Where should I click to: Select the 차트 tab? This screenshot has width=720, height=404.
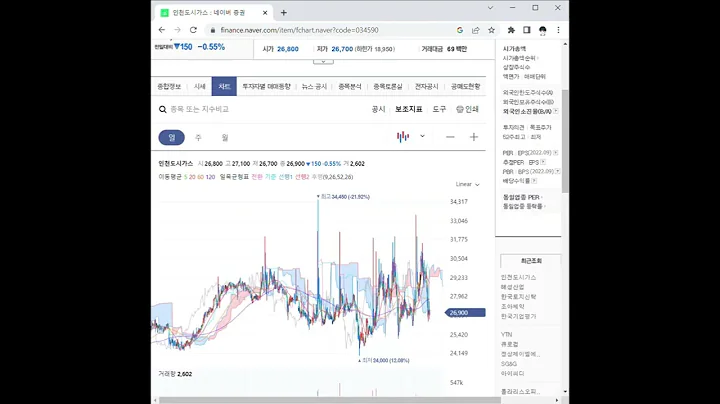tap(224, 86)
